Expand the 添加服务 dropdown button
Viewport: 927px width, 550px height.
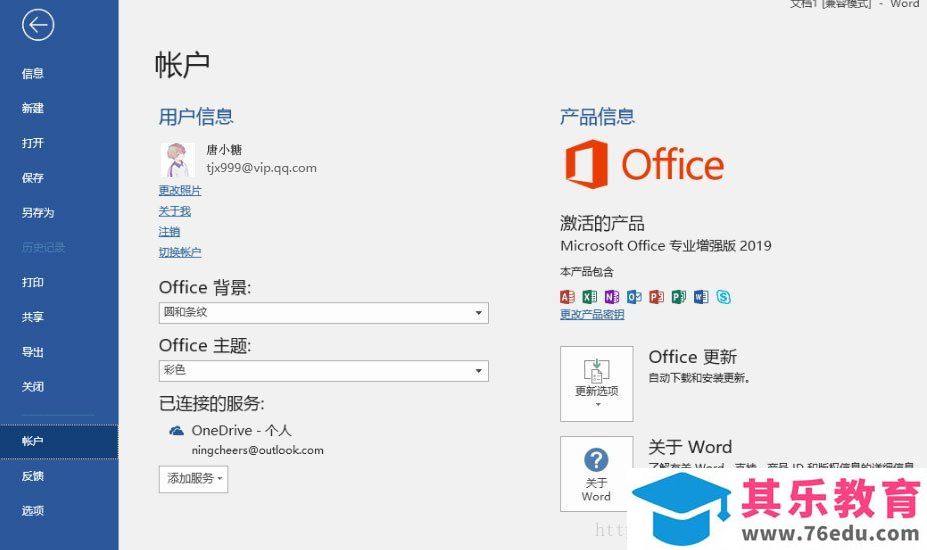tap(193, 479)
